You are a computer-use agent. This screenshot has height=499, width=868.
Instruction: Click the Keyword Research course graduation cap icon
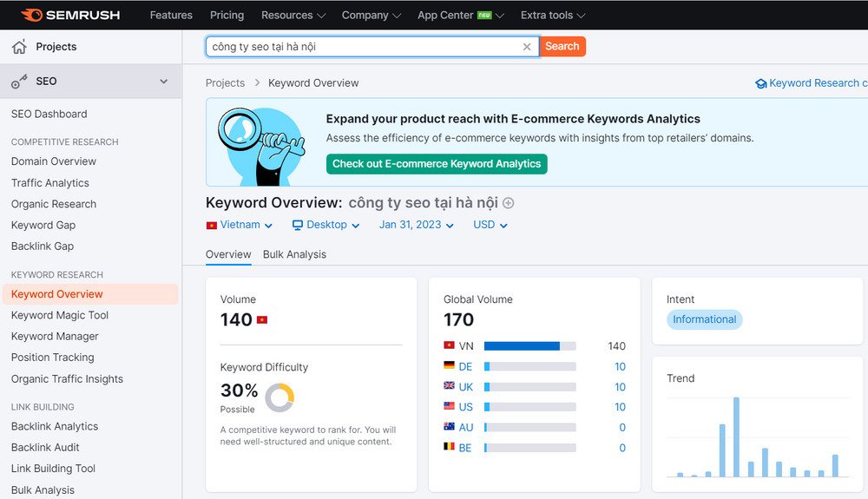(761, 83)
